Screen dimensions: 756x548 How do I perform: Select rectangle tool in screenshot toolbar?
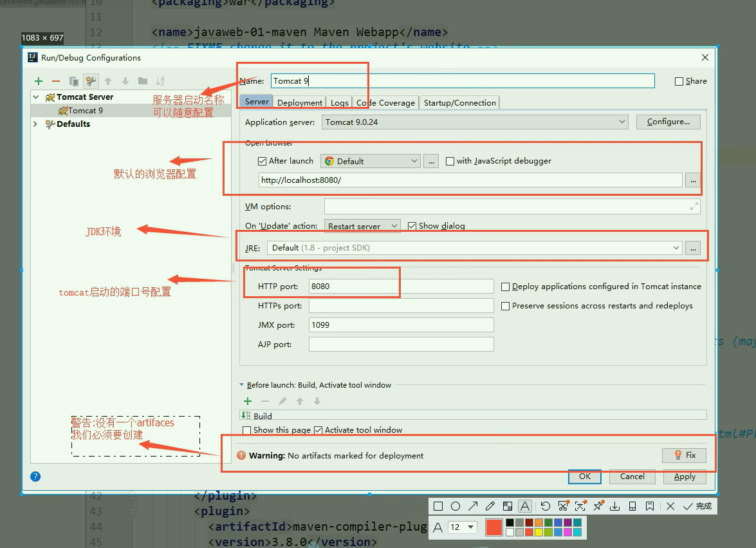(438, 506)
